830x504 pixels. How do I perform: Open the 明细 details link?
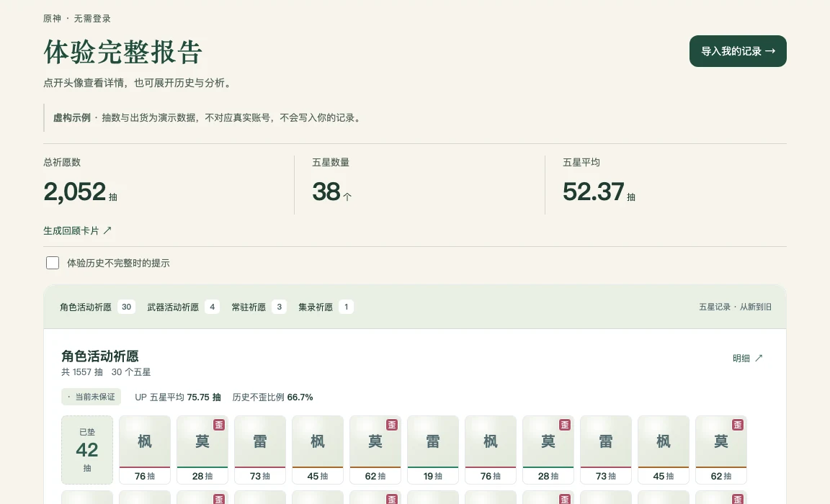[x=747, y=358]
